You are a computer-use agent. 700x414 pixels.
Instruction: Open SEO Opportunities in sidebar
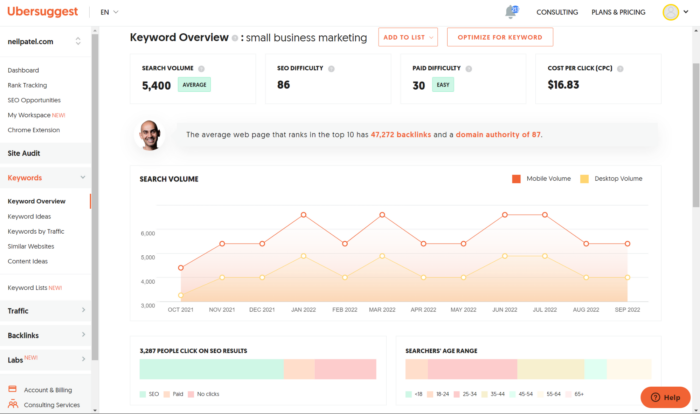[x=34, y=100]
